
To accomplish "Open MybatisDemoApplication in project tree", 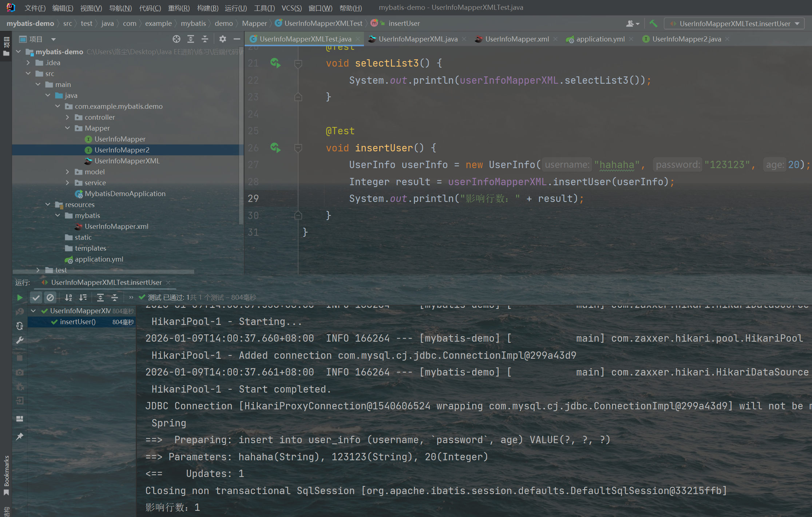I will point(125,194).
